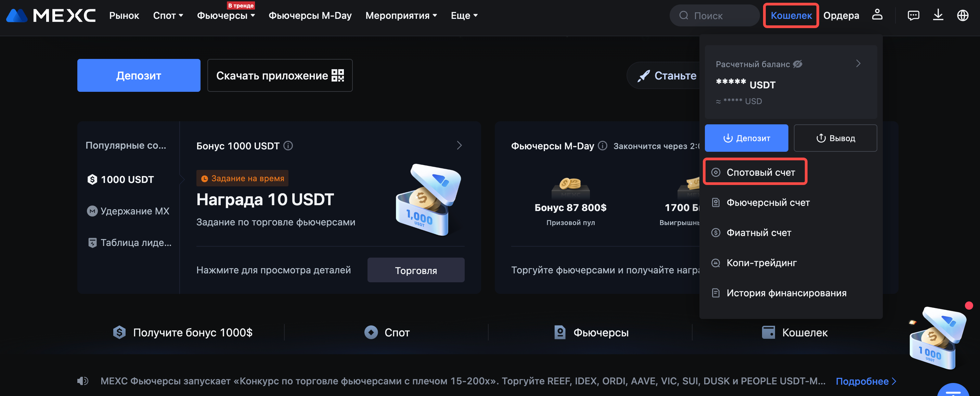Open the globe language selector
The width and height of the screenshot is (980, 396).
(963, 16)
